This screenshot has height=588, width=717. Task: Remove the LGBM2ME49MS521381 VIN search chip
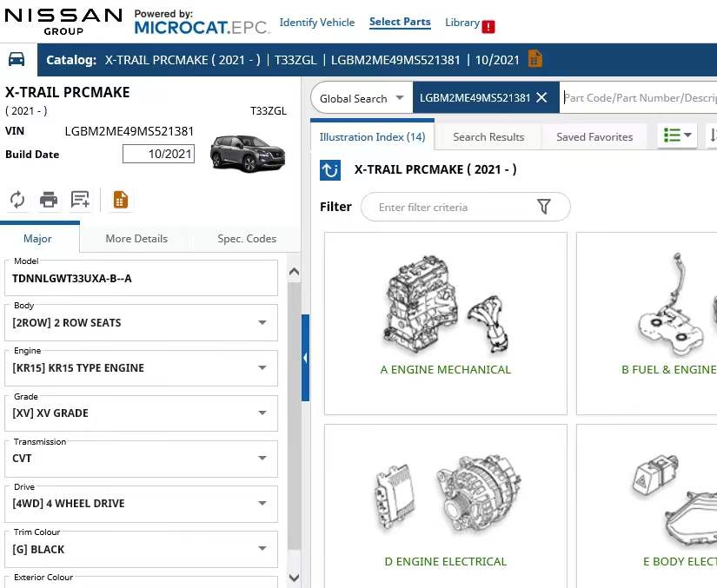(543, 97)
